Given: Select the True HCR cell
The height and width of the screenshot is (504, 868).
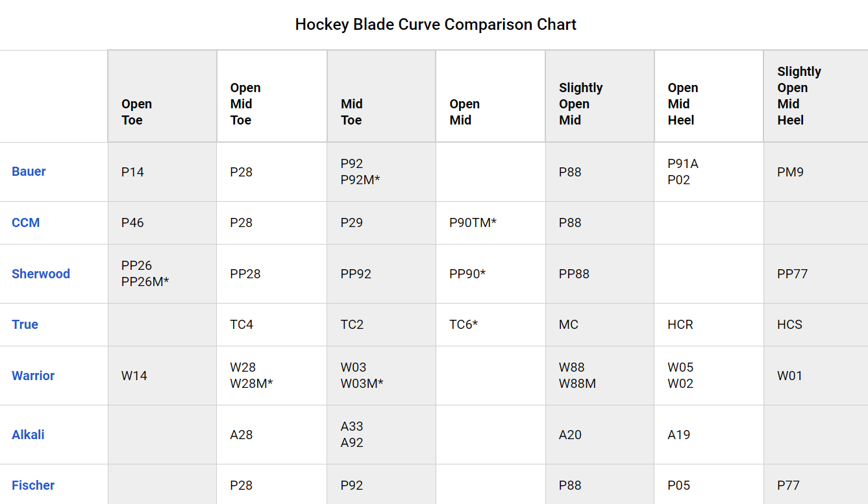Looking at the screenshot, I should 680,324.
